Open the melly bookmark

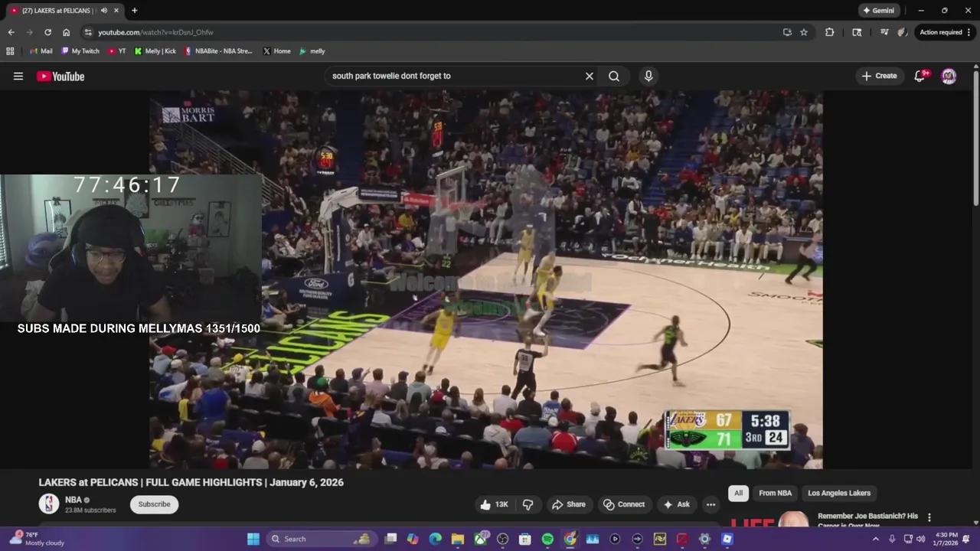coord(312,51)
